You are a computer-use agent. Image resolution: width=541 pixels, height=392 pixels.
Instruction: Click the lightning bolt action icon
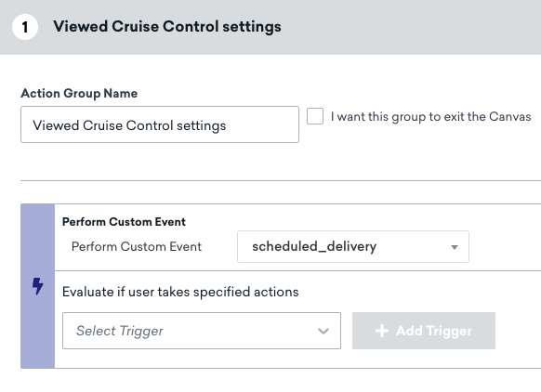pyautogui.click(x=37, y=286)
